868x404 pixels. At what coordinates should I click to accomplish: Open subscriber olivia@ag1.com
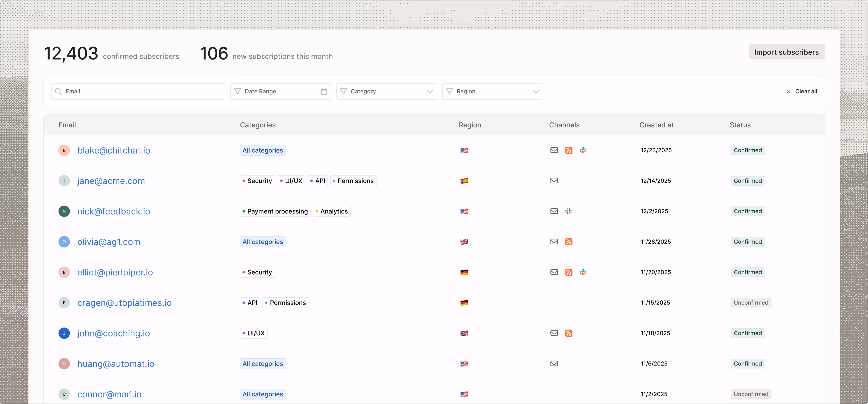point(109,242)
